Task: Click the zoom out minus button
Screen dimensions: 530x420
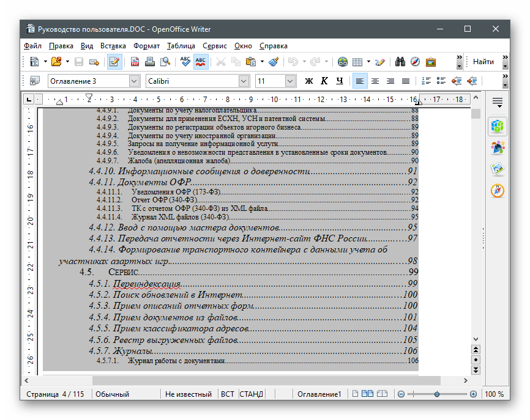Action: [x=401, y=394]
